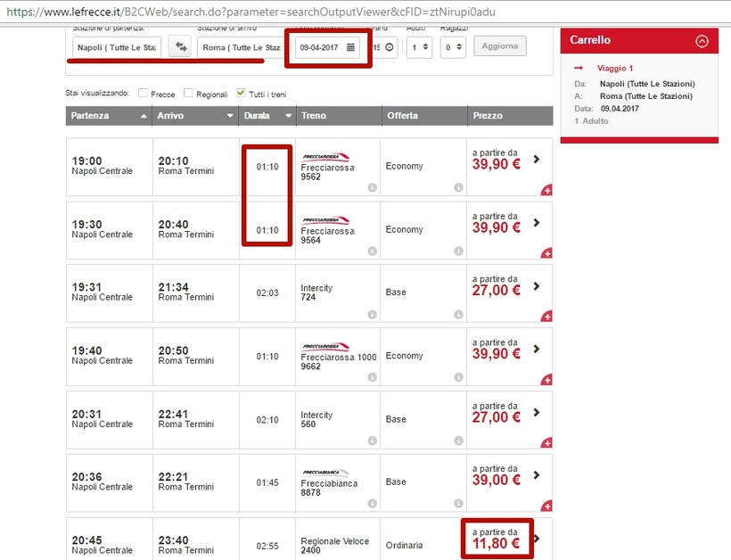This screenshot has width=731, height=560.
Task: Swap departure and arrival stations
Action: (179, 47)
